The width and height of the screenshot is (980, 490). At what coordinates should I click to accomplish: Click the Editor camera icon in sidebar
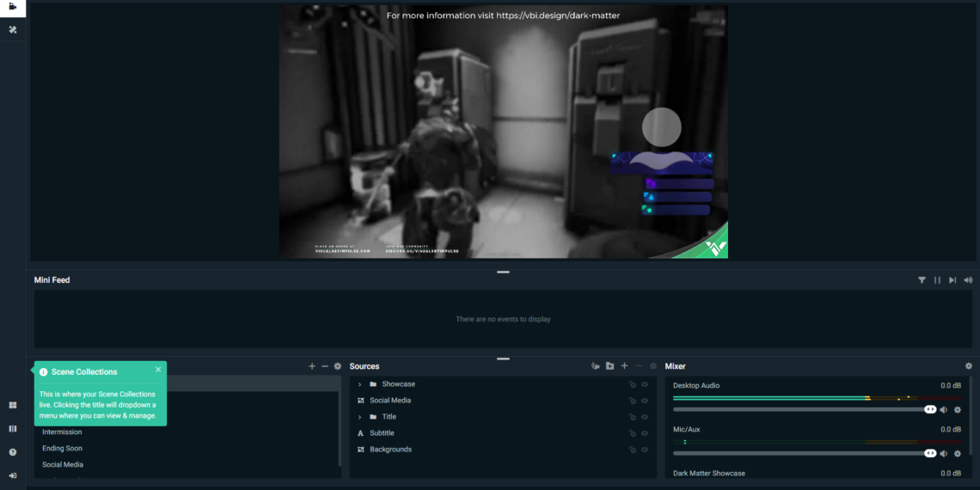(x=13, y=7)
